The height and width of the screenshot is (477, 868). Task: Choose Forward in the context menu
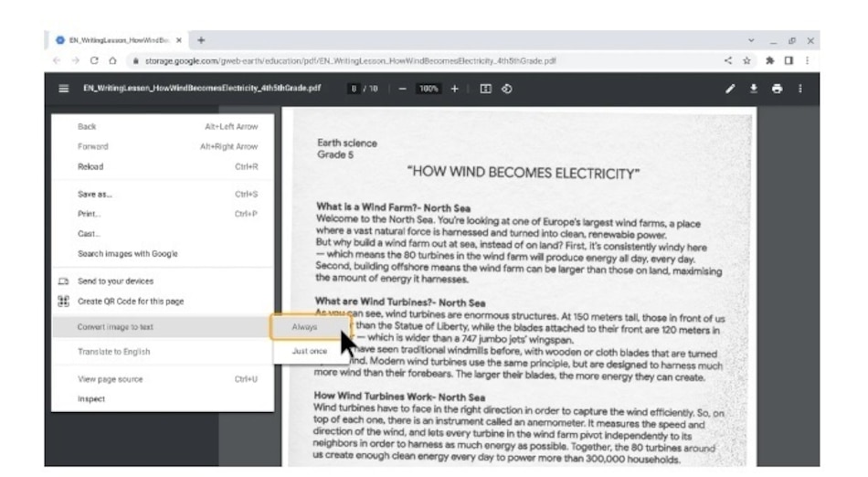(163, 146)
